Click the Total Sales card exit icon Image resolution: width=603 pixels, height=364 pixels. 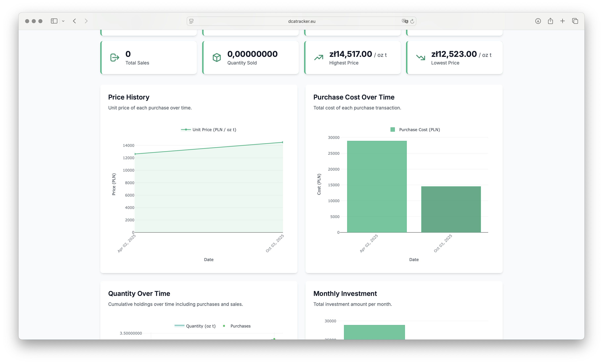point(115,58)
